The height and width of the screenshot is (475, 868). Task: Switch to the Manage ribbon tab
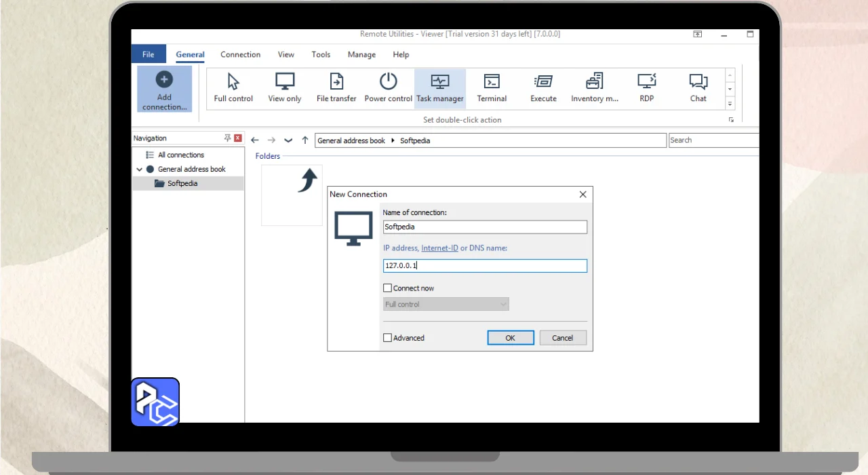point(361,55)
